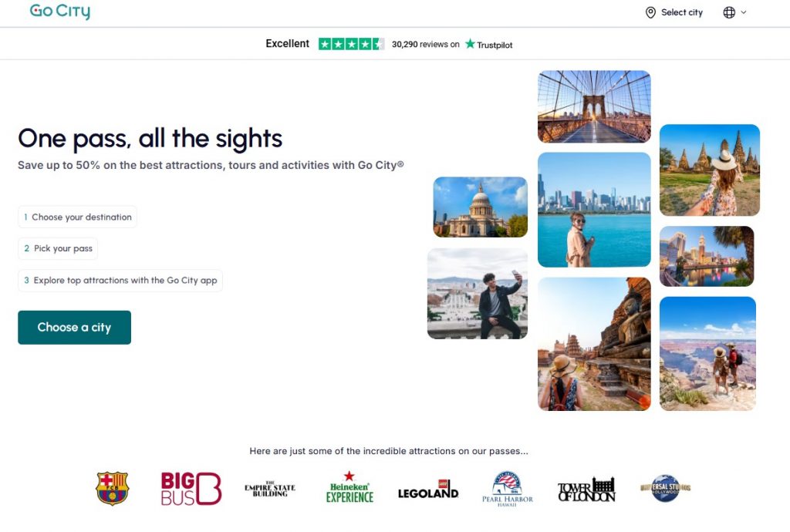Image resolution: width=790 pixels, height=532 pixels.
Task: Click the Tower of London logo
Action: click(x=586, y=487)
